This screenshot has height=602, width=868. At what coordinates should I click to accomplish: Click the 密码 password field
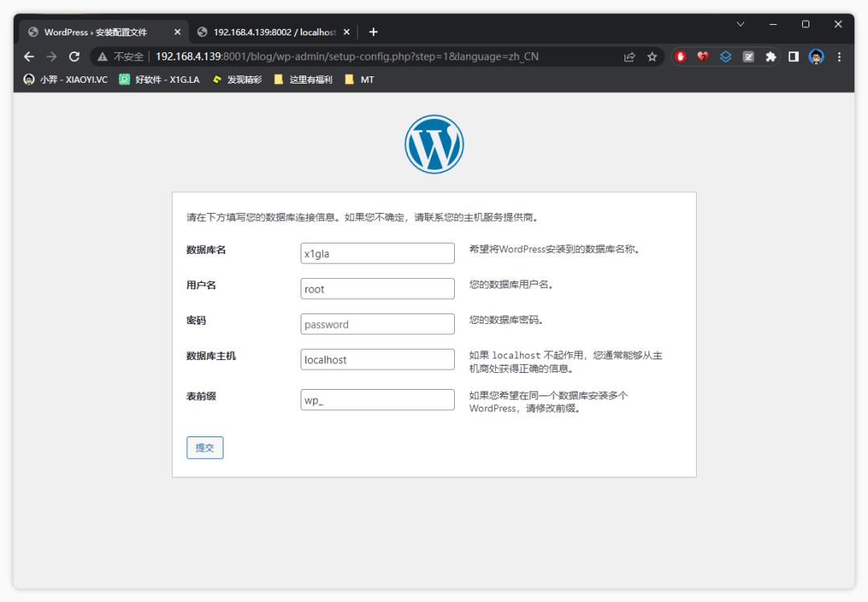pyautogui.click(x=377, y=324)
